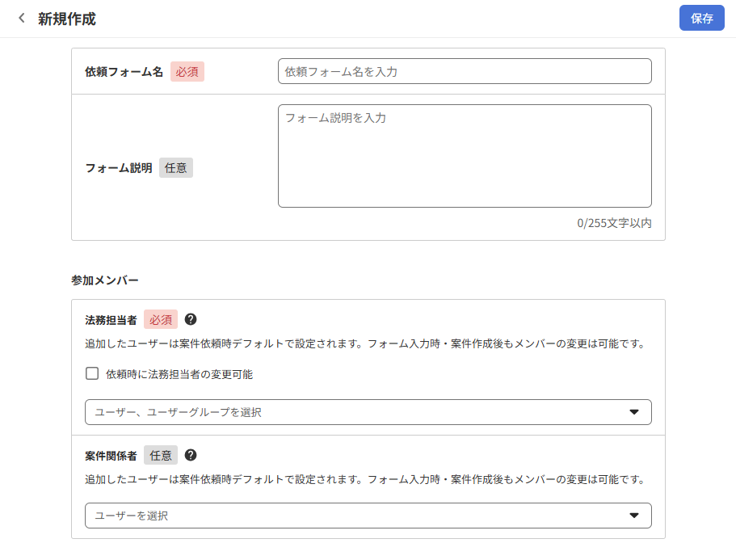Click the 0/255文字以内 character counter
The height and width of the screenshot is (560, 736).
tap(614, 223)
